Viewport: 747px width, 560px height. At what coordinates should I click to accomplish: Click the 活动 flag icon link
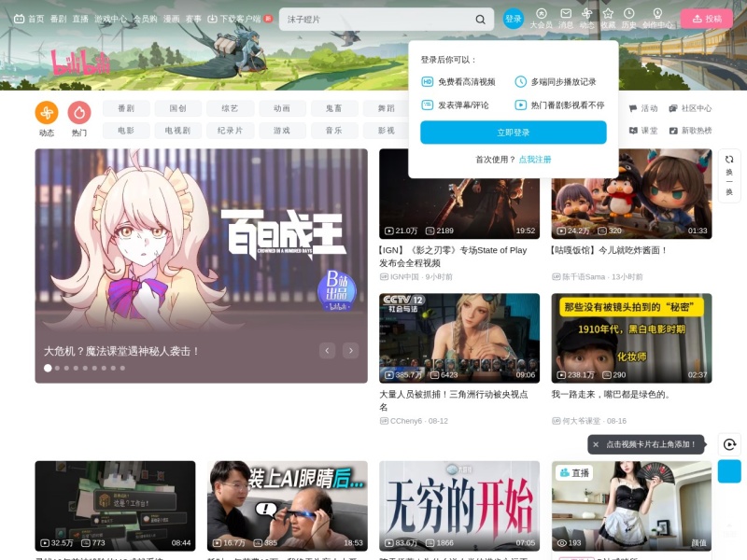(x=643, y=108)
